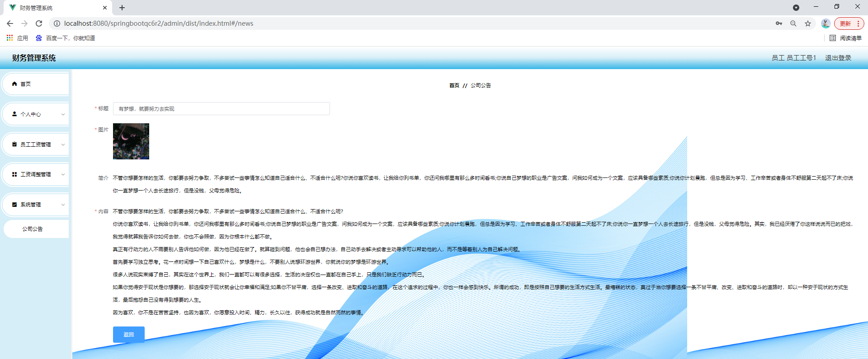Close the 财务管理系统 browser tab
868x359 pixels.
click(x=105, y=8)
